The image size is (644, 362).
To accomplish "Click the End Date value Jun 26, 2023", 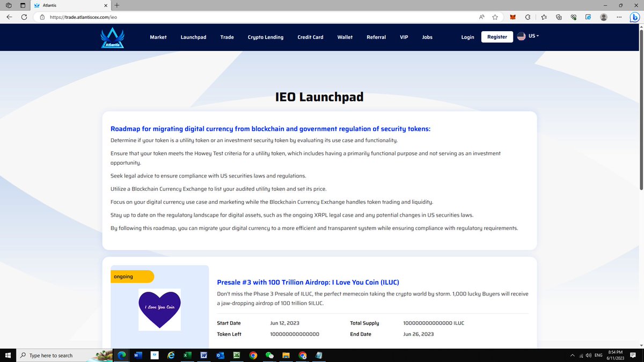I will [x=418, y=334].
